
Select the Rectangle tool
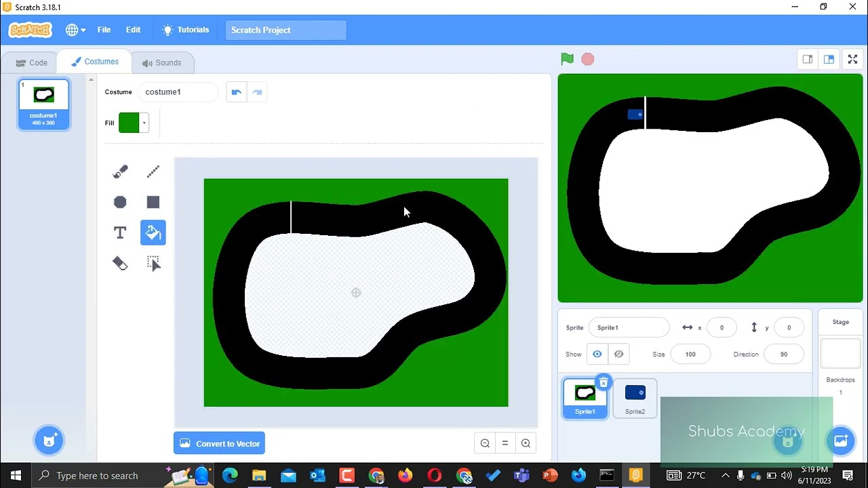pyautogui.click(x=153, y=202)
